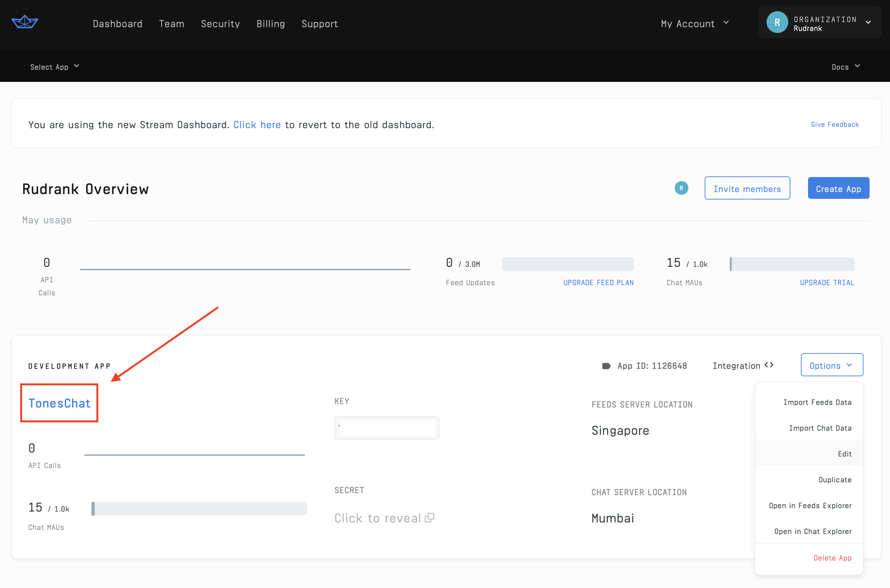Expand the Options dropdown menu
The image size is (890, 588).
click(x=831, y=364)
